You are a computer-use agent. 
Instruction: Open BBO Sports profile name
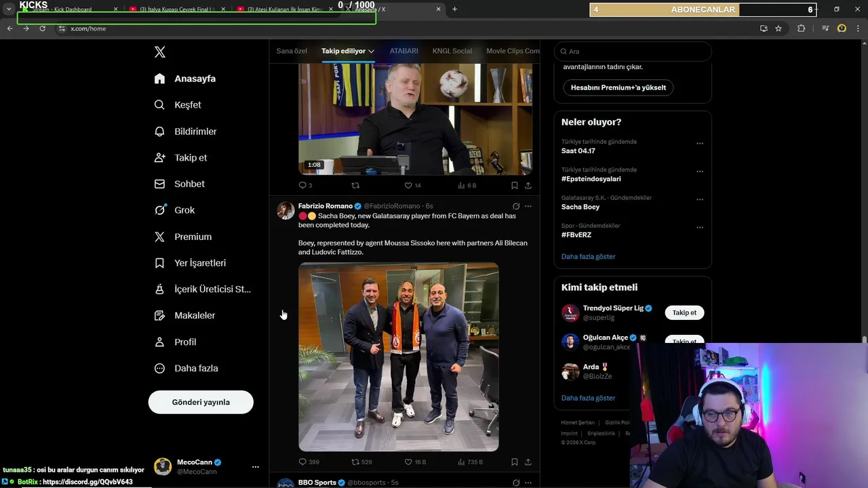(317, 483)
